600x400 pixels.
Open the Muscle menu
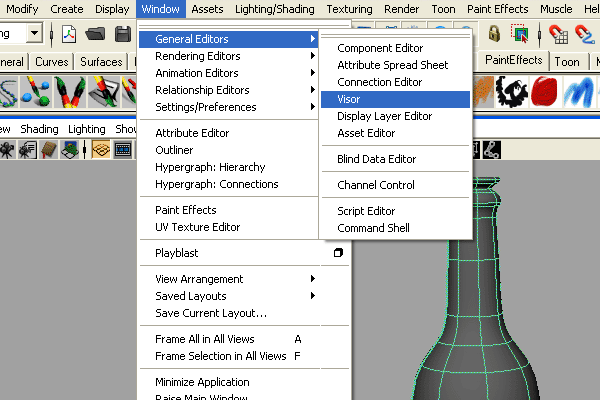pyautogui.click(x=556, y=9)
